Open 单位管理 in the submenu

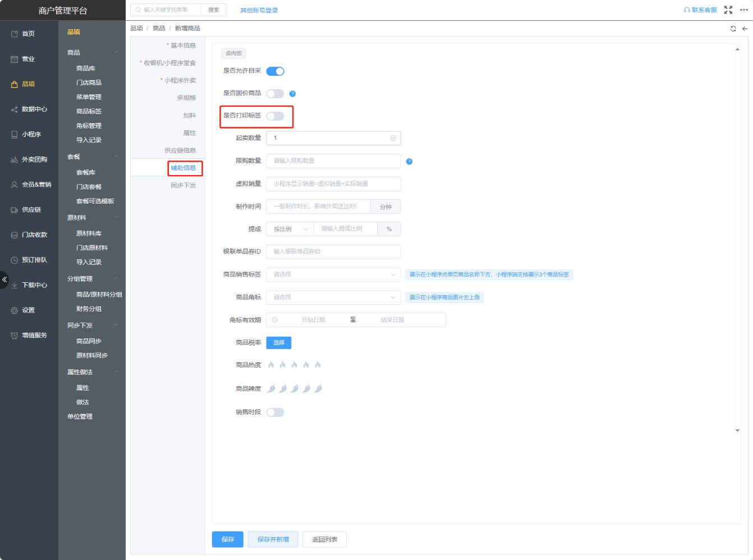(80, 416)
